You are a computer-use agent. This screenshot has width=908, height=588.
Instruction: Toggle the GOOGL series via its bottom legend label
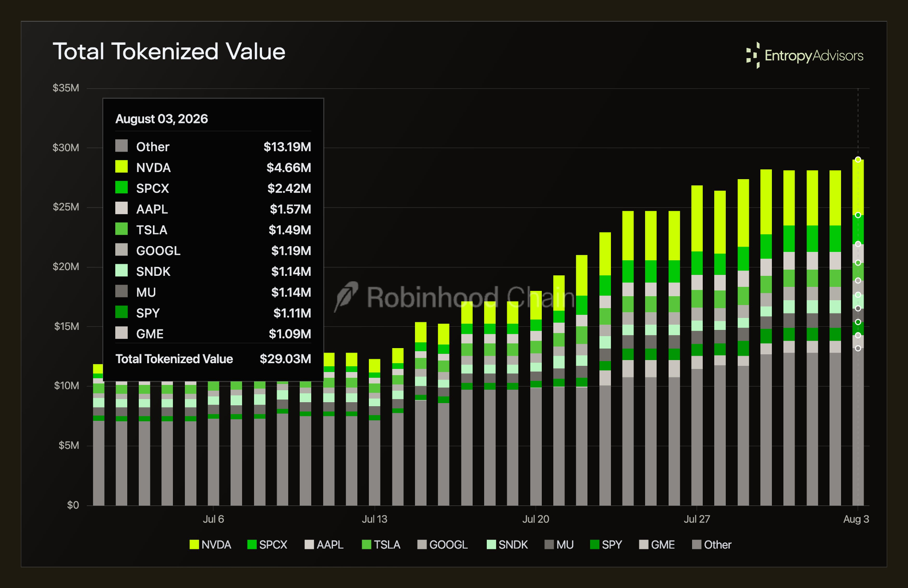click(448, 545)
